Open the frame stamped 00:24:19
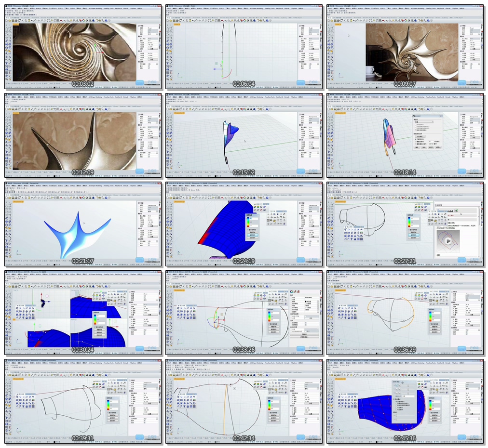Viewport: 488px width, 448px height. [244, 224]
